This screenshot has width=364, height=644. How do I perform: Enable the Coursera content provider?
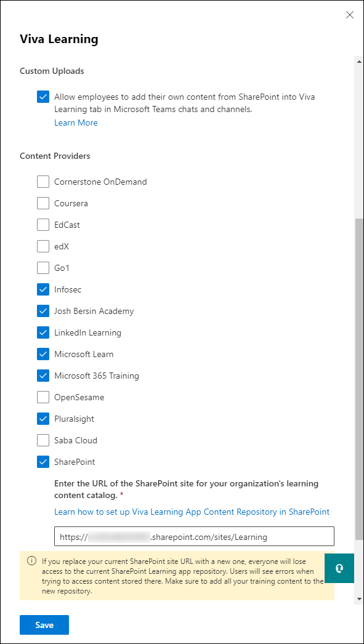pyautogui.click(x=42, y=203)
